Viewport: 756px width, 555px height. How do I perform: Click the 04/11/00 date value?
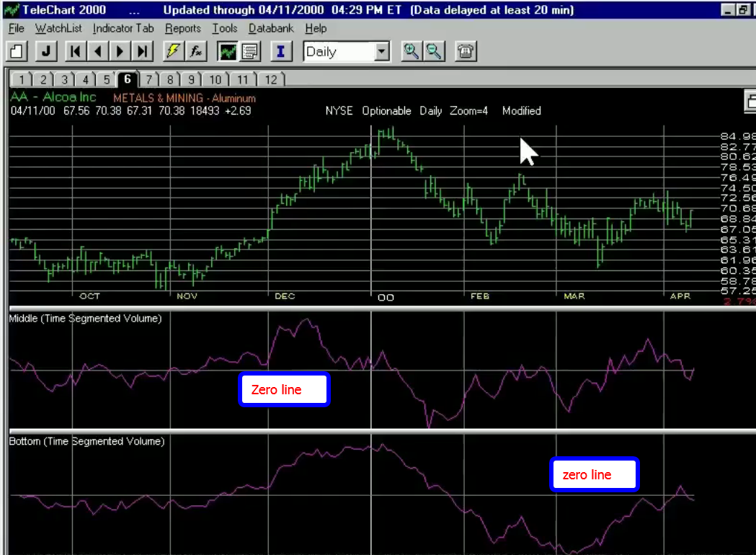coord(32,111)
